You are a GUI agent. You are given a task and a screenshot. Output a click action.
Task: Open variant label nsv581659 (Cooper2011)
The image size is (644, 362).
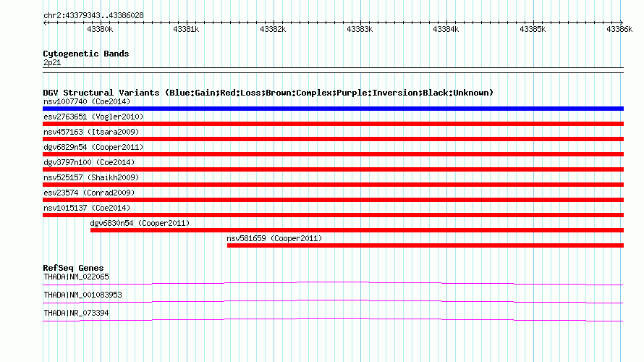274,238
